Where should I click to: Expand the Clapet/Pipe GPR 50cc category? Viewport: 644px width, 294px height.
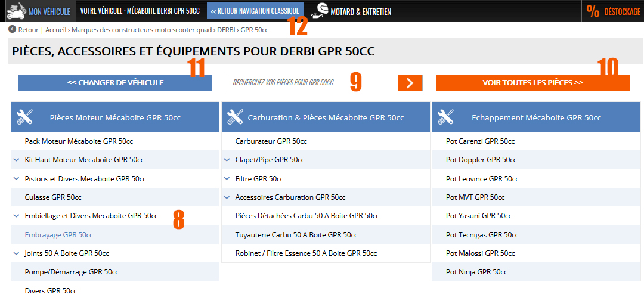(227, 160)
